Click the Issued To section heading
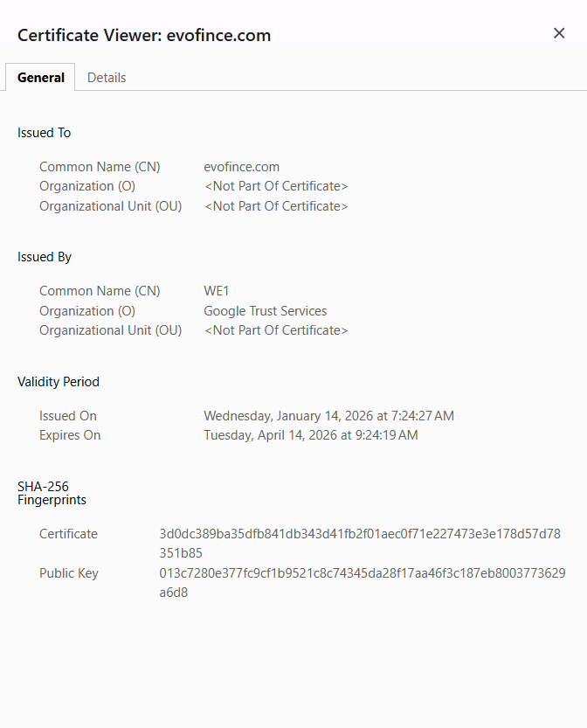The width and height of the screenshot is (587, 728). [x=45, y=133]
